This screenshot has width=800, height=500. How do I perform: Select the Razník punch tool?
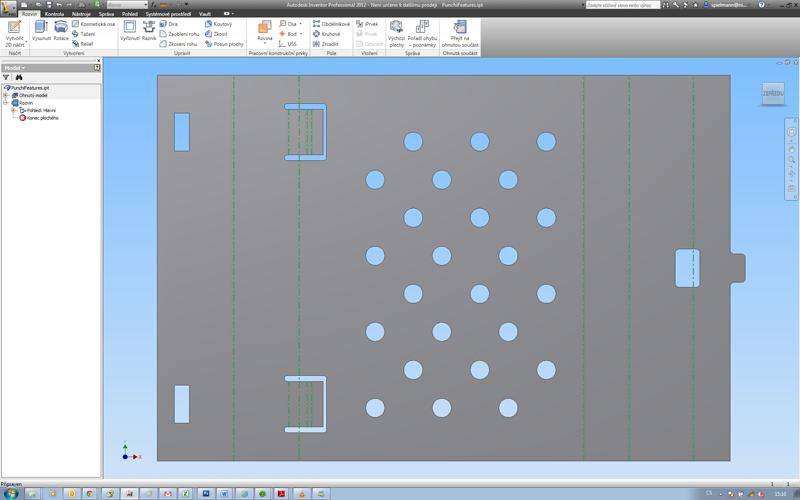[x=149, y=31]
